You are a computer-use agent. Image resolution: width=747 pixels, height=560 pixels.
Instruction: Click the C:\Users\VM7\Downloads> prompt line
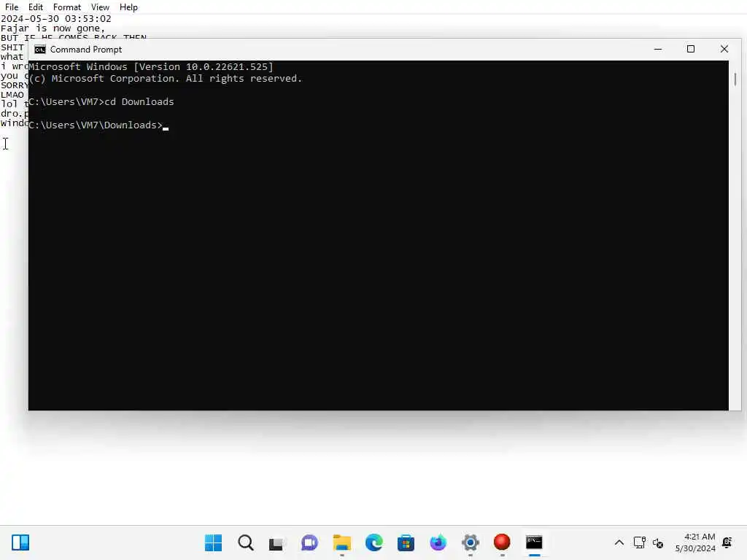tap(96, 125)
